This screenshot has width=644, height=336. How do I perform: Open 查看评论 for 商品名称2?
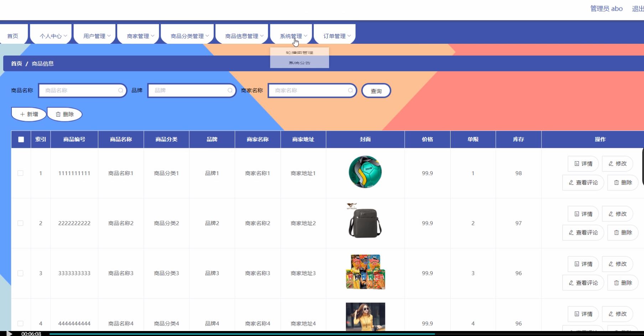[x=583, y=232]
